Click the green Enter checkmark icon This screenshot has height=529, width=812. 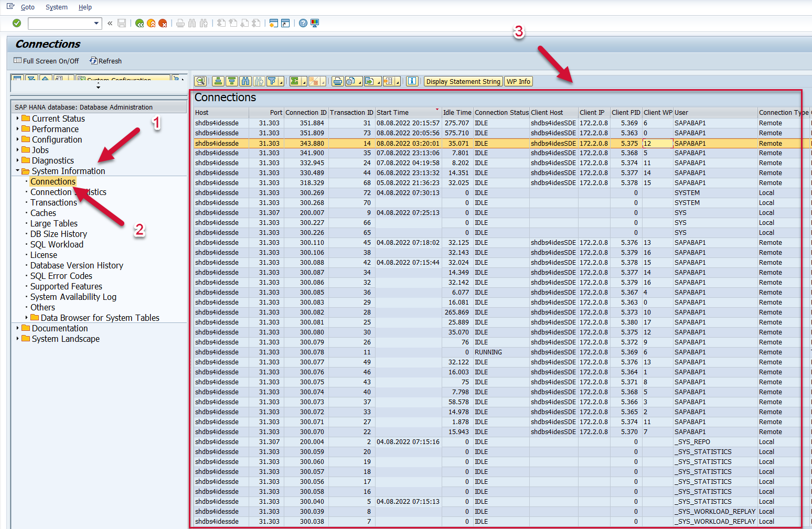(x=17, y=23)
